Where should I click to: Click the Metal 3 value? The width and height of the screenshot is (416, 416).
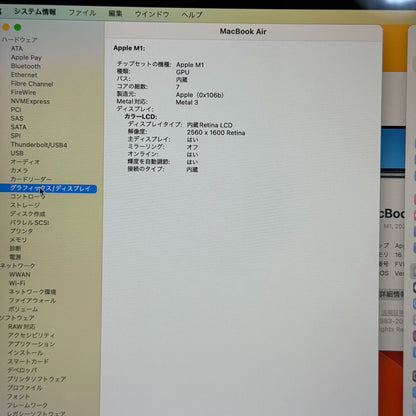point(187,102)
